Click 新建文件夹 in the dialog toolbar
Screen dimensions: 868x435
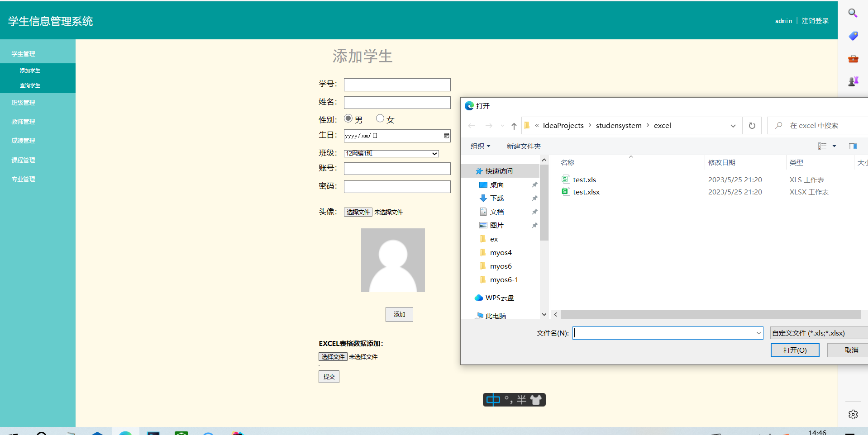524,146
